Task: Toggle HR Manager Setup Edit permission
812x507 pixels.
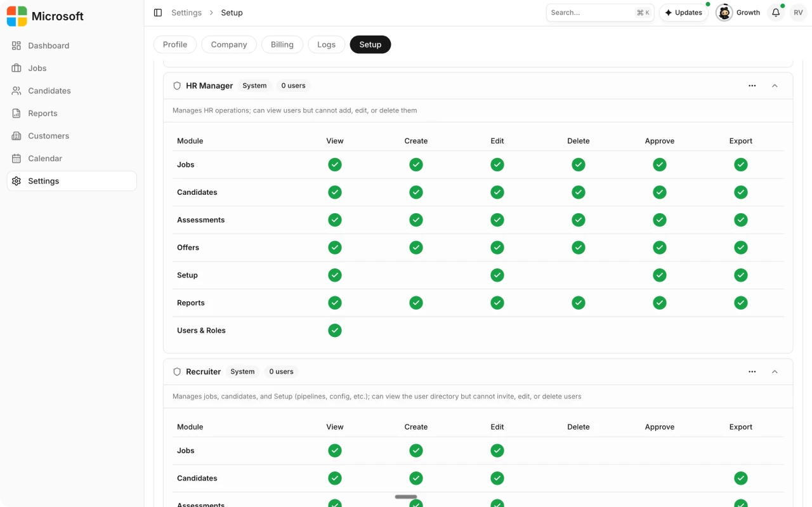Action: (x=497, y=275)
